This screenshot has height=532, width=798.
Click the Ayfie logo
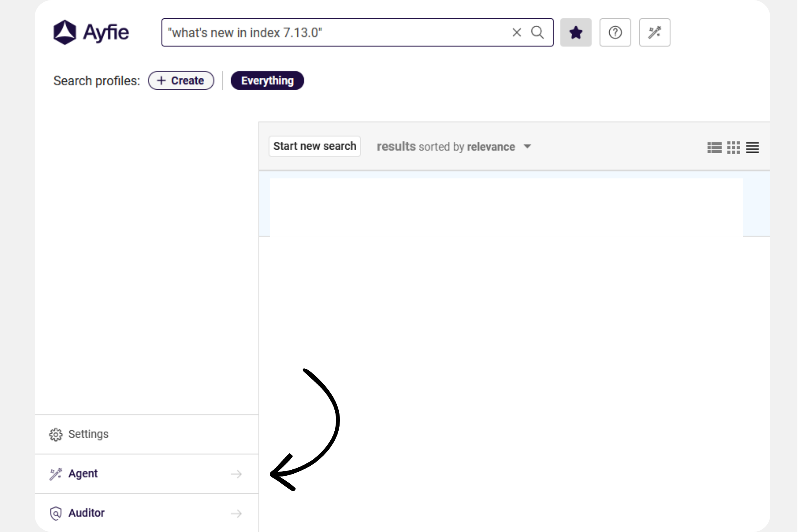(x=91, y=32)
